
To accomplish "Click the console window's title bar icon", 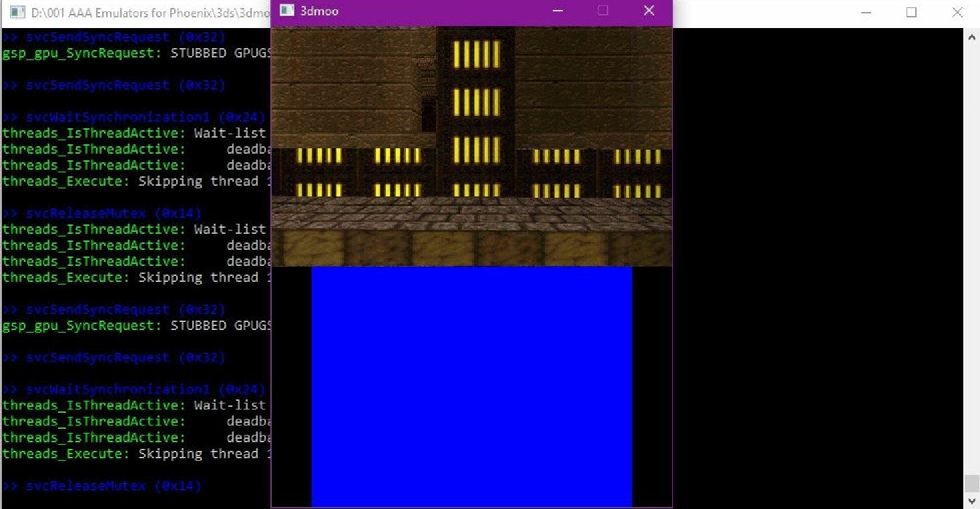I will (x=17, y=12).
